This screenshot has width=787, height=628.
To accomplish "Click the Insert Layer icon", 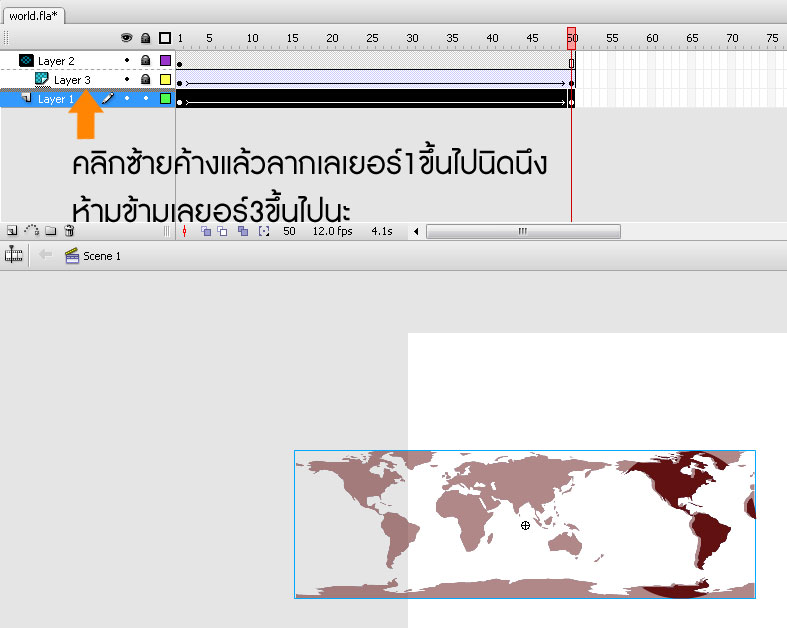I will pyautogui.click(x=12, y=230).
